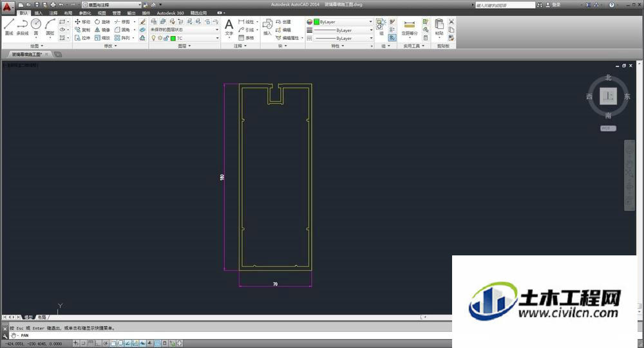Click the Create block (创建) tool
644x348 pixels.
(283, 22)
